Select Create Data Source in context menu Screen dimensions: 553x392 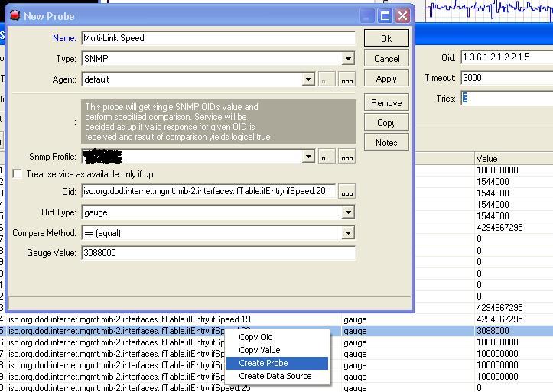[x=275, y=376]
